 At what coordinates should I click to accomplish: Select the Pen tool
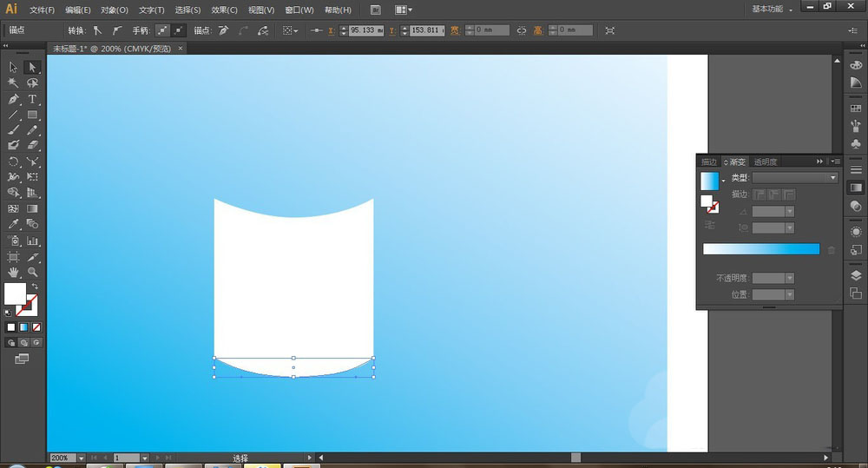tap(13, 99)
